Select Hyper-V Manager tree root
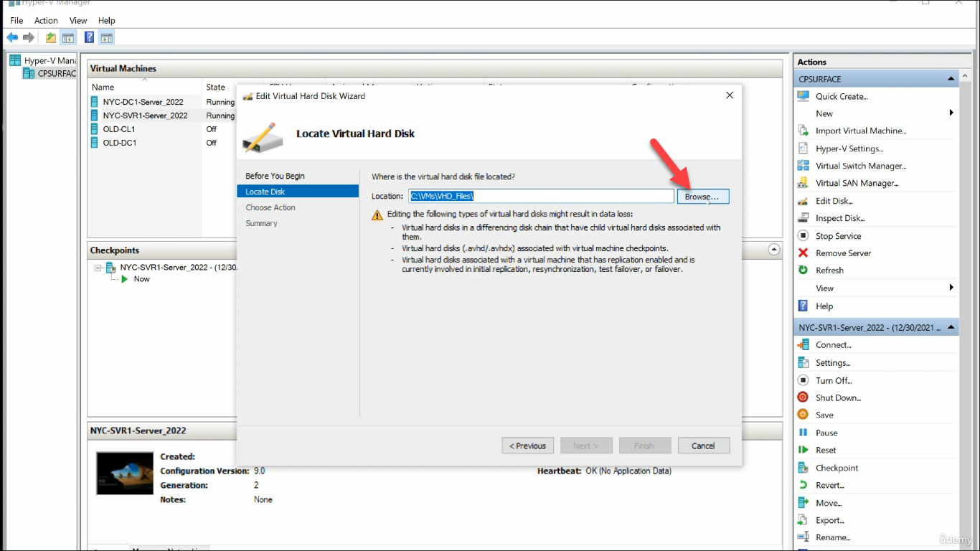 (43, 60)
